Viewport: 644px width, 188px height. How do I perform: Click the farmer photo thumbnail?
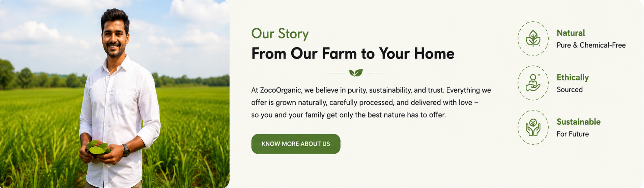(x=115, y=94)
